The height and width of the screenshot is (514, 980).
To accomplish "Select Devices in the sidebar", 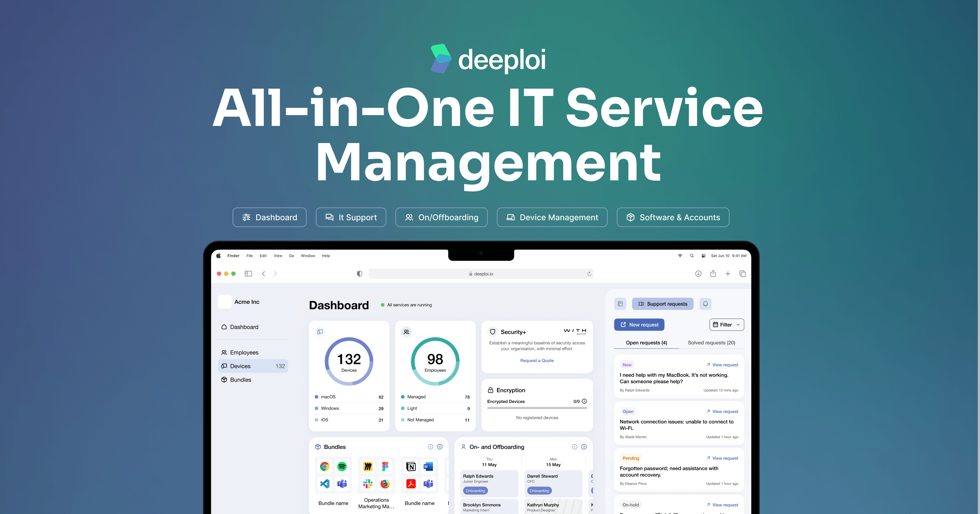I will (253, 366).
